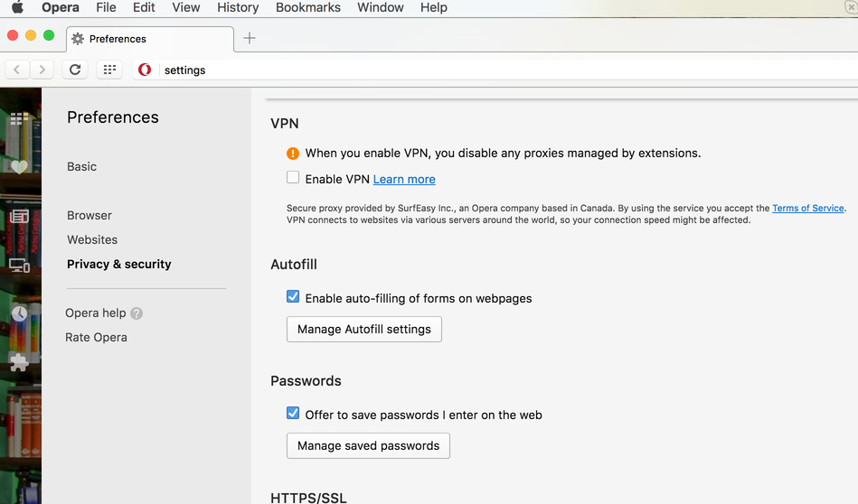This screenshot has width=858, height=504.
Task: Uncheck Offer to save passwords checkbox
Action: click(x=293, y=414)
